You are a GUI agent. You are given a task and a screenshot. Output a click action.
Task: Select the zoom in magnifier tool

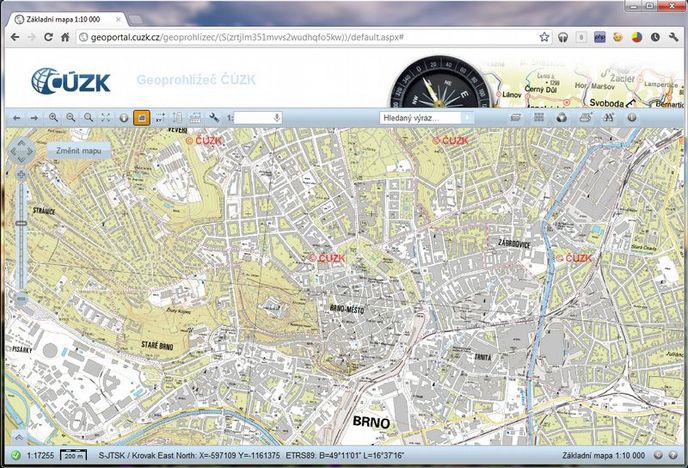click(x=54, y=118)
